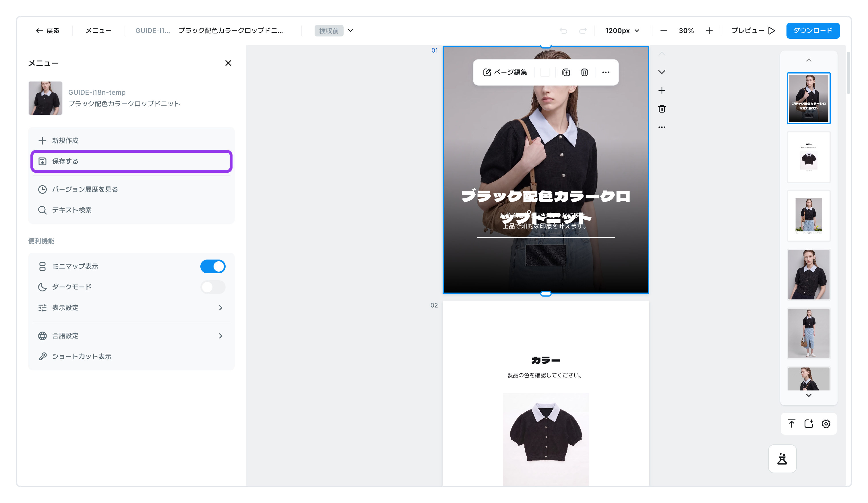Image resolution: width=868 pixels, height=503 pixels.
Task: Move page down with side chevron
Action: 662,72
